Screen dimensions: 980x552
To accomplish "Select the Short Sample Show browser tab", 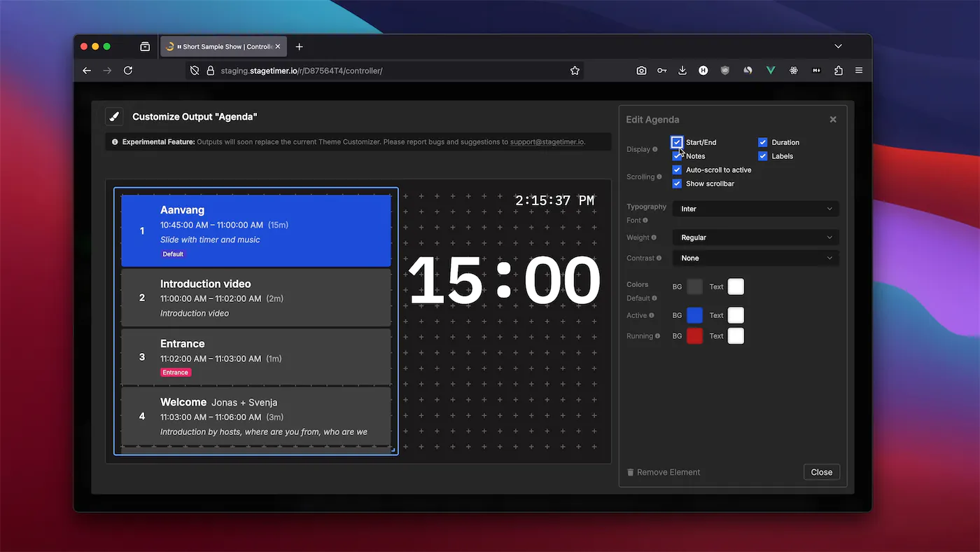I will tap(219, 46).
